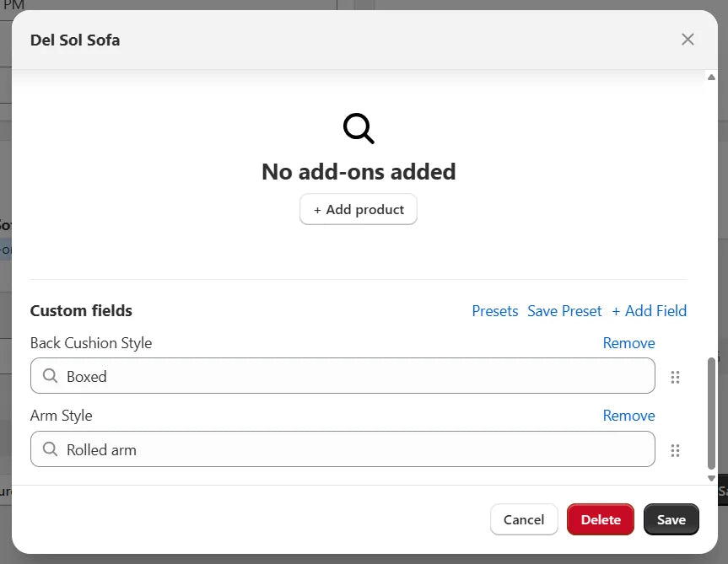Click the No add-ons added message
The image size is (728, 564).
359,172
